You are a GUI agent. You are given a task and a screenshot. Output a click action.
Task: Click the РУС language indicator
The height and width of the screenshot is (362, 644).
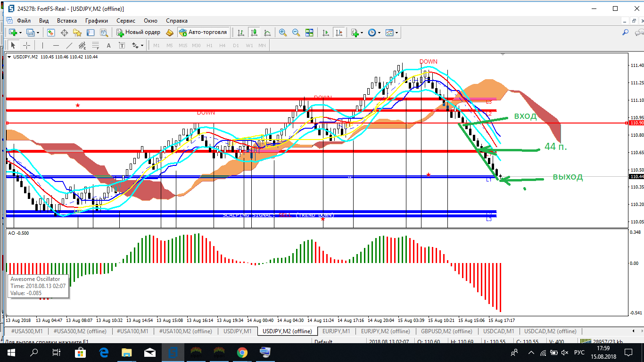(579, 353)
